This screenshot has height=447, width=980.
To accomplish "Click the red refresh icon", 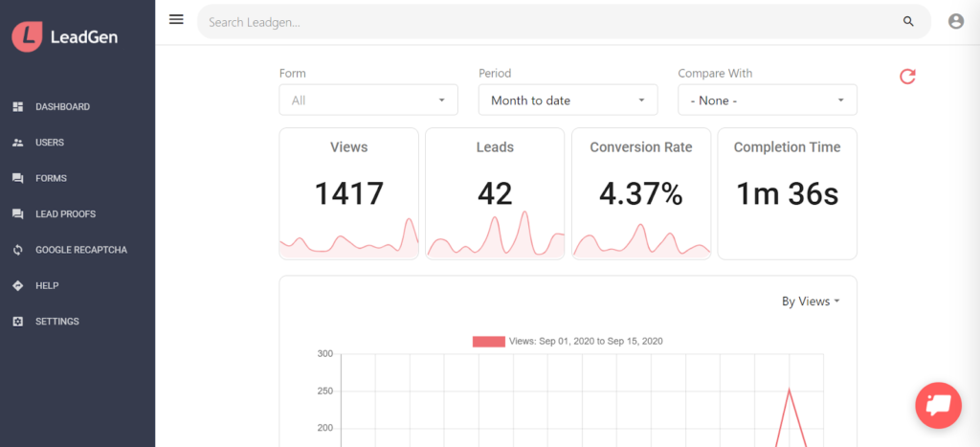I will pyautogui.click(x=907, y=77).
